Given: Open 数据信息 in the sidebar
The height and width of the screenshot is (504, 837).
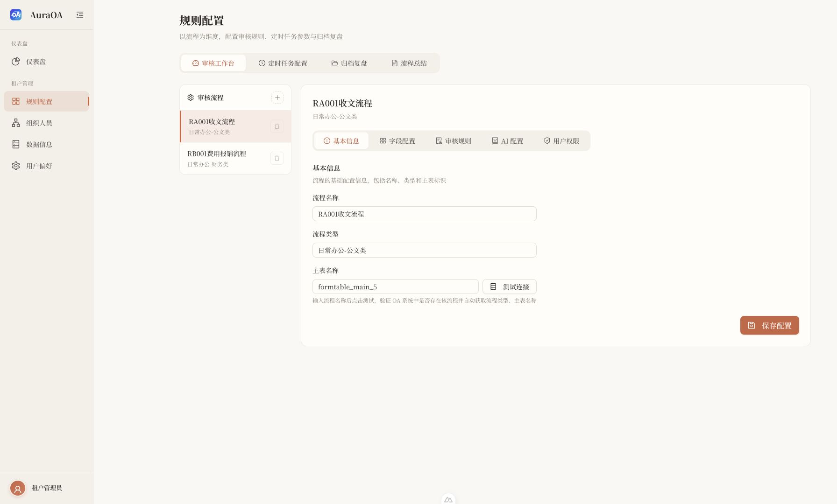Looking at the screenshot, I should click(46, 144).
